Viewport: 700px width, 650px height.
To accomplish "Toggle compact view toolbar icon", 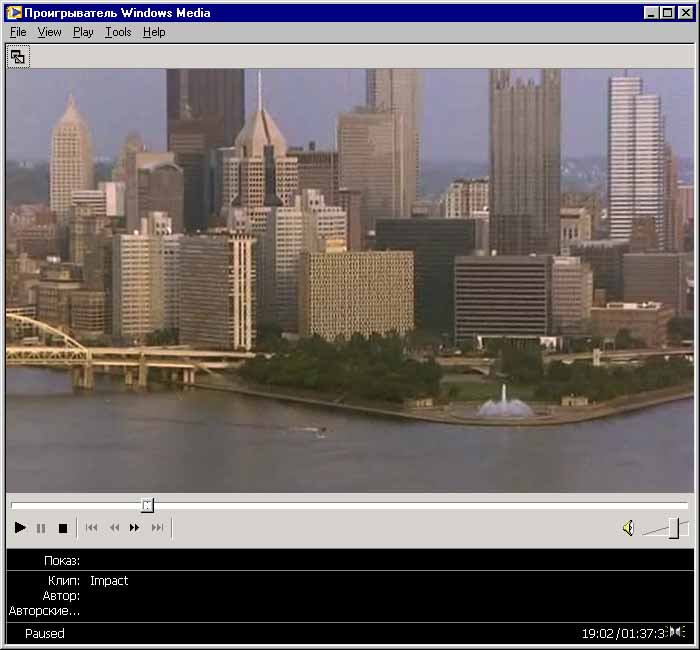I will click(x=18, y=57).
